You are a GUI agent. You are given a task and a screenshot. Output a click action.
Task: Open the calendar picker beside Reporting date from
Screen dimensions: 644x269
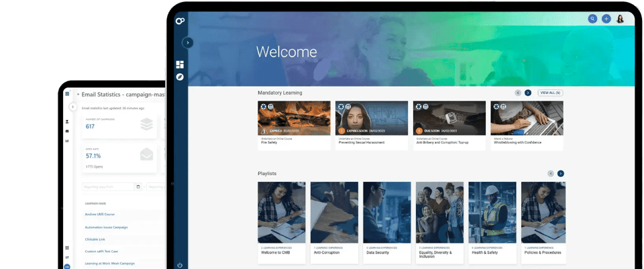point(138,187)
